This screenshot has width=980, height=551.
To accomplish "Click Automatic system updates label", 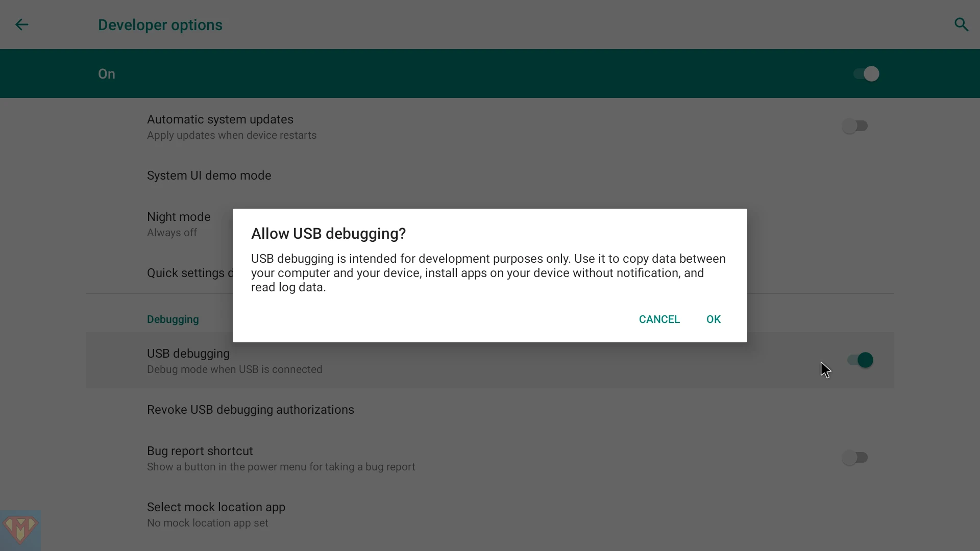I will [x=220, y=119].
